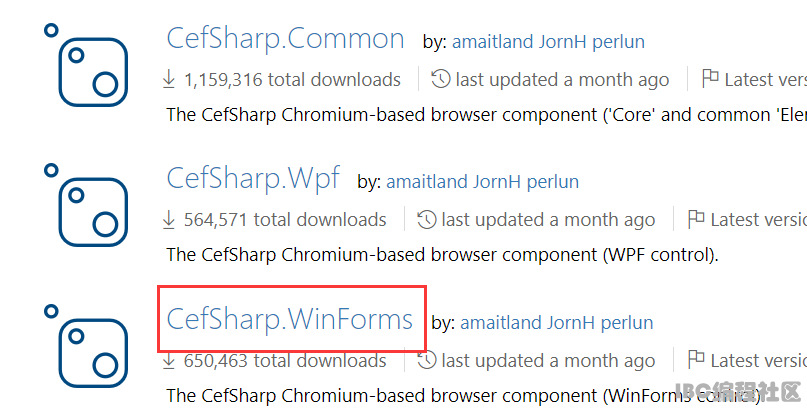Click flag icon in CefSharp.WinForms row
This screenshot has width=807, height=416.
[x=696, y=359]
